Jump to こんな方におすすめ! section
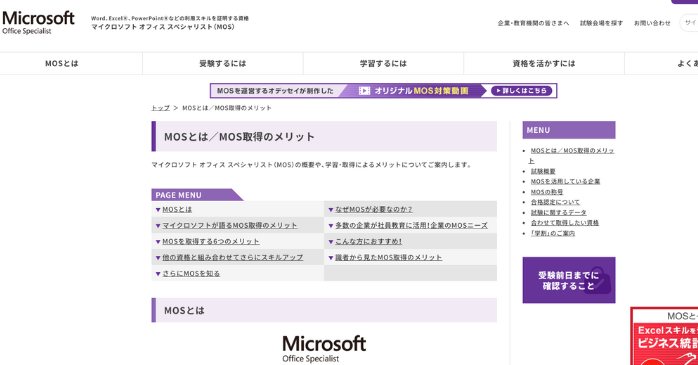Image resolution: width=698 pixels, height=365 pixels. (x=369, y=242)
